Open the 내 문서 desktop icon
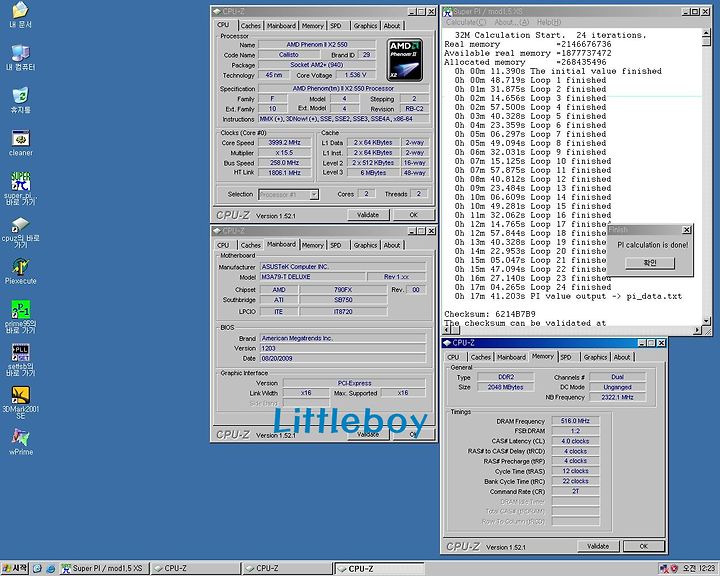Screen dimensions: 720x576 [x=21, y=15]
